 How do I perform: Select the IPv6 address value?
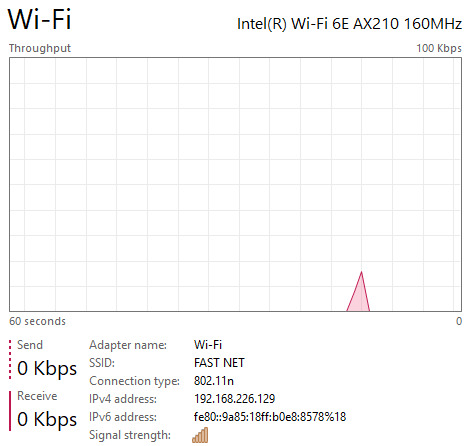270,417
